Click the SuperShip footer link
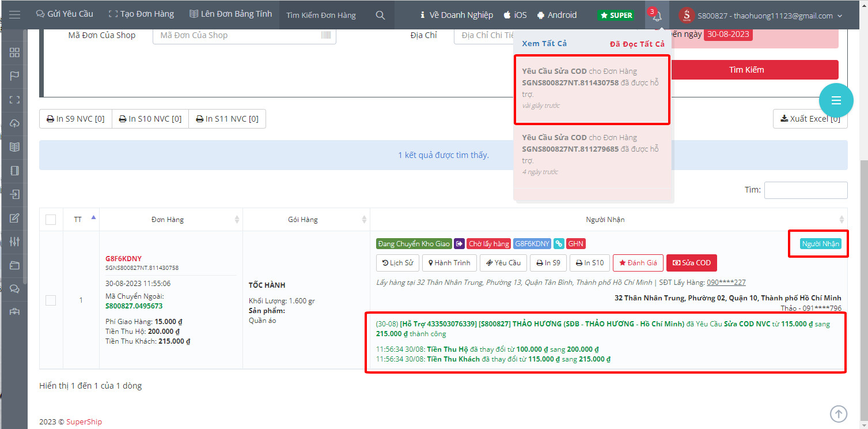 click(x=84, y=422)
